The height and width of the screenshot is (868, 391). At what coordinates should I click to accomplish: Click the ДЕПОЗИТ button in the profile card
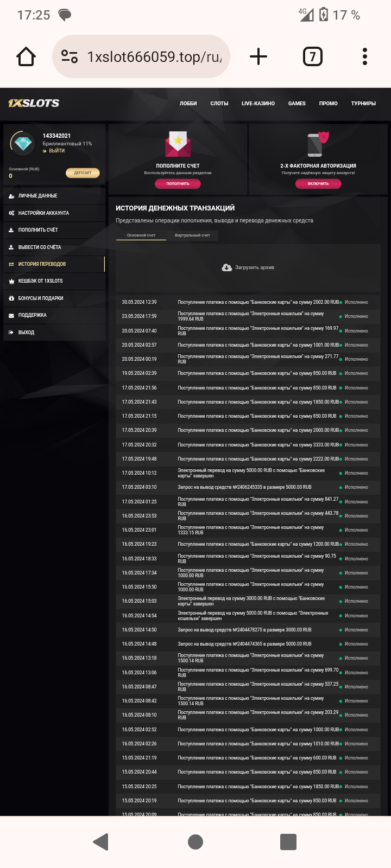tap(83, 173)
